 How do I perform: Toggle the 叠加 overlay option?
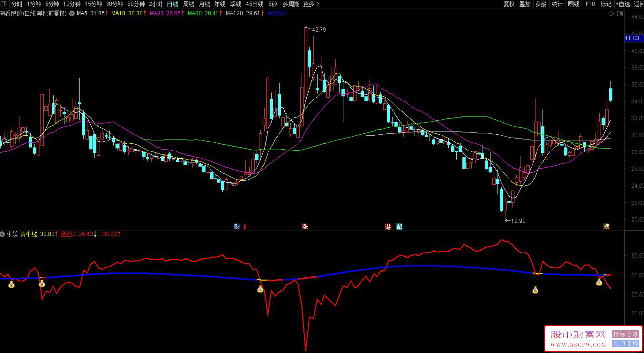point(525,4)
